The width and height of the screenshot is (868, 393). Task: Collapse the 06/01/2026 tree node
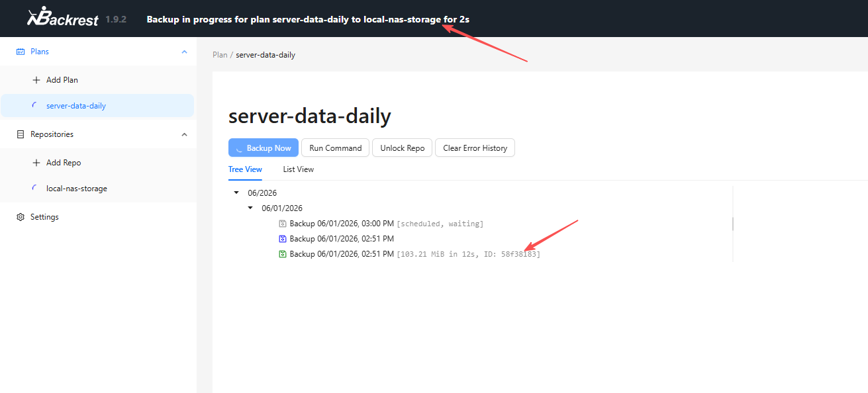click(250, 208)
